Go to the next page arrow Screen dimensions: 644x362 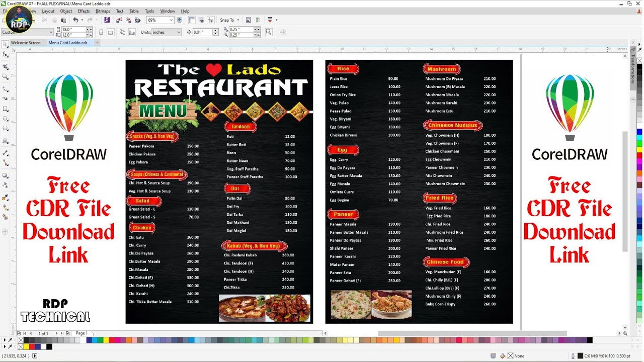56,333
